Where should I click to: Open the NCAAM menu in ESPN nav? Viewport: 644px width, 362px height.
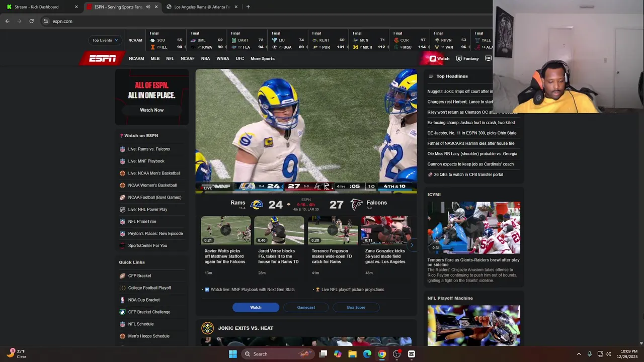tap(136, 58)
